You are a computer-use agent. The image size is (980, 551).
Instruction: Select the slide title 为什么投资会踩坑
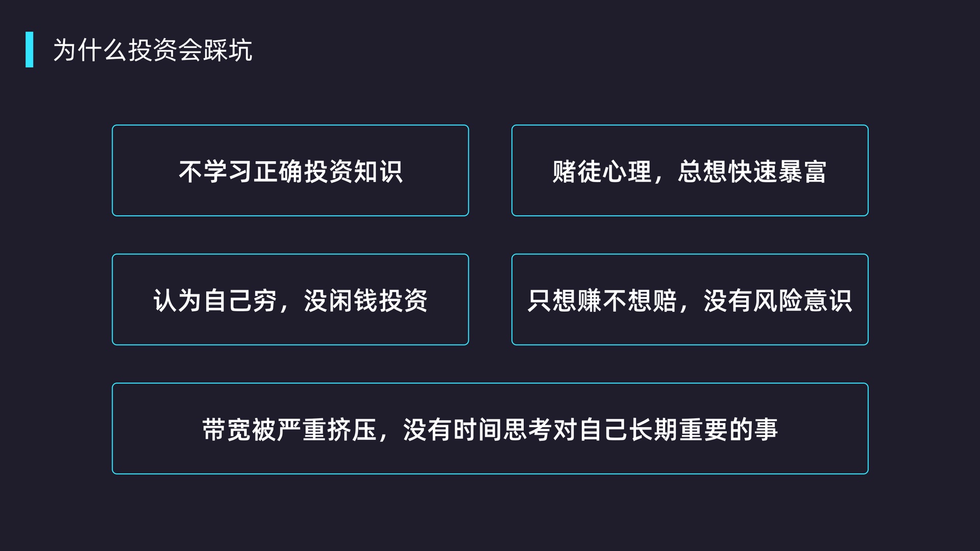[153, 50]
